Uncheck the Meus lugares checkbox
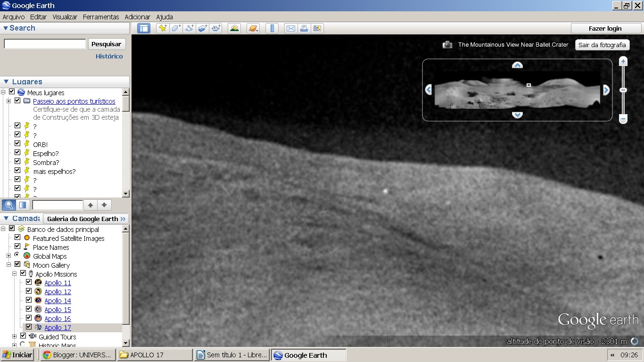The width and height of the screenshot is (644, 362). tap(12, 92)
